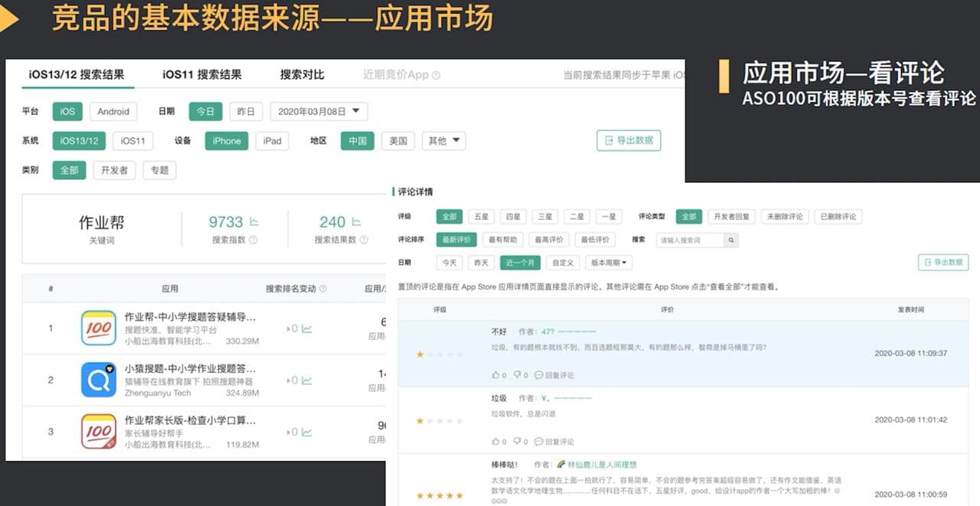The image size is (980, 506).
Task: Sort reviews by 最有帮助
Action: pos(502,240)
